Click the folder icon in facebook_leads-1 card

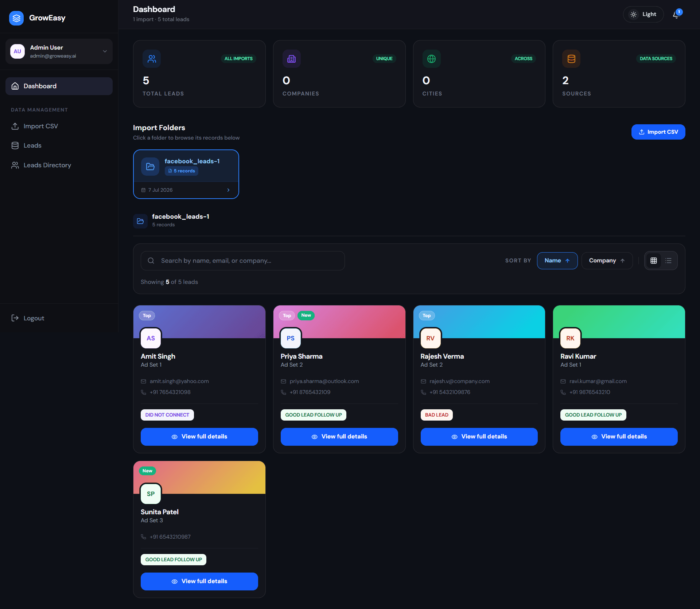click(x=150, y=167)
